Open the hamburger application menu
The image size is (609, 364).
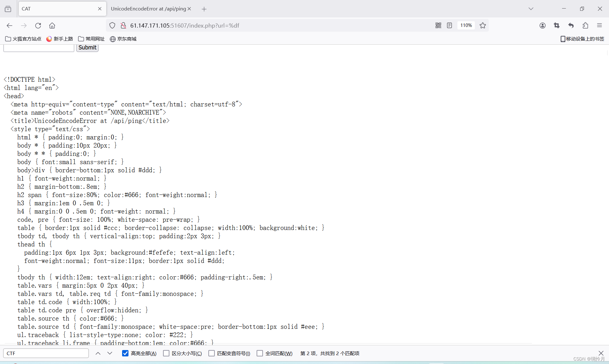tap(599, 25)
